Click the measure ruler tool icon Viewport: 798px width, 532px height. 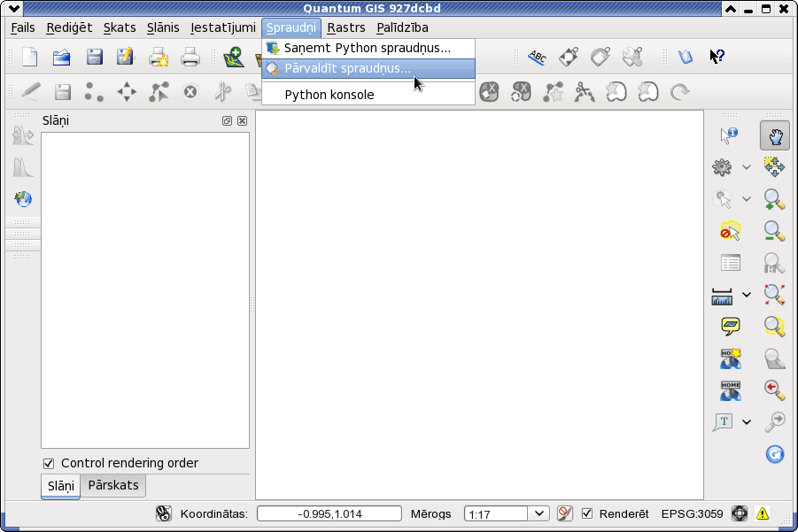pos(722,296)
